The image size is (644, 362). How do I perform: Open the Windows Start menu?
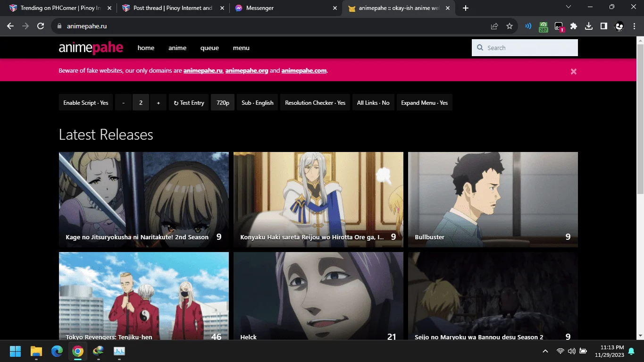click(15, 351)
